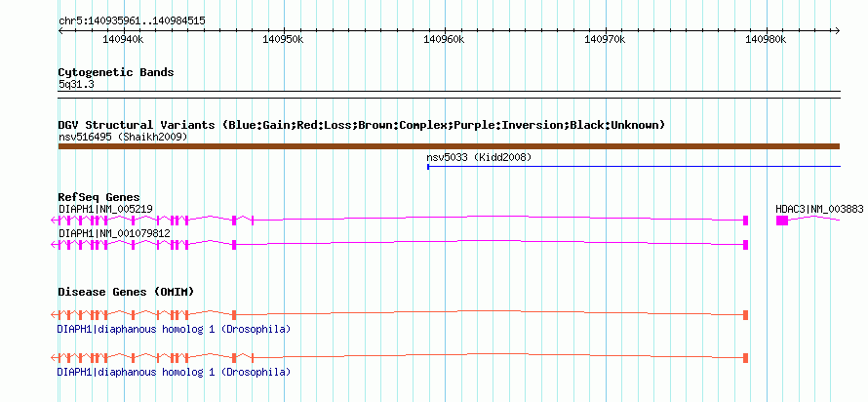
Task: Click the 5q31.3 band label
Action: pos(76,84)
